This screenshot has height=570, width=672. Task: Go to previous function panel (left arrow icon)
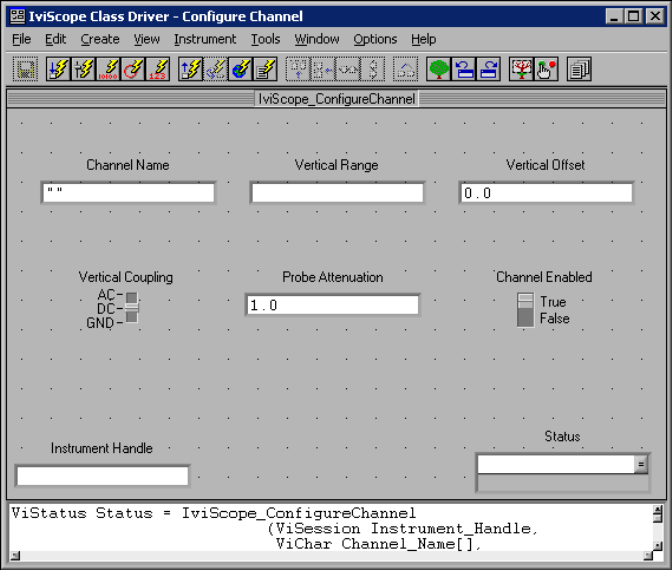(x=463, y=69)
